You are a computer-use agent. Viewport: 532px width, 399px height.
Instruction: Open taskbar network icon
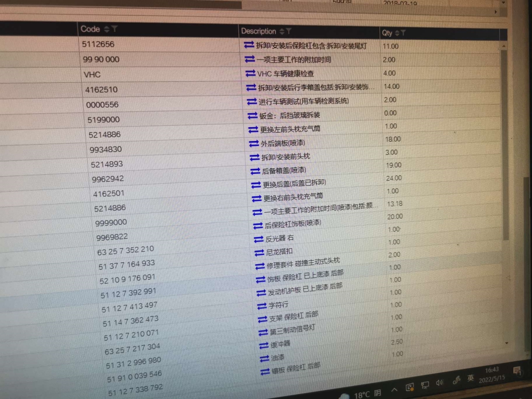click(425, 385)
